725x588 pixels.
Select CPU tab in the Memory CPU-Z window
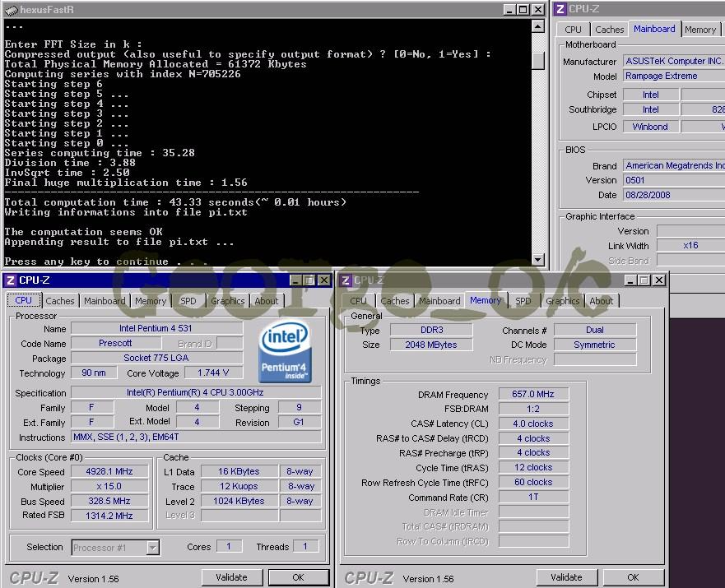pyautogui.click(x=358, y=301)
